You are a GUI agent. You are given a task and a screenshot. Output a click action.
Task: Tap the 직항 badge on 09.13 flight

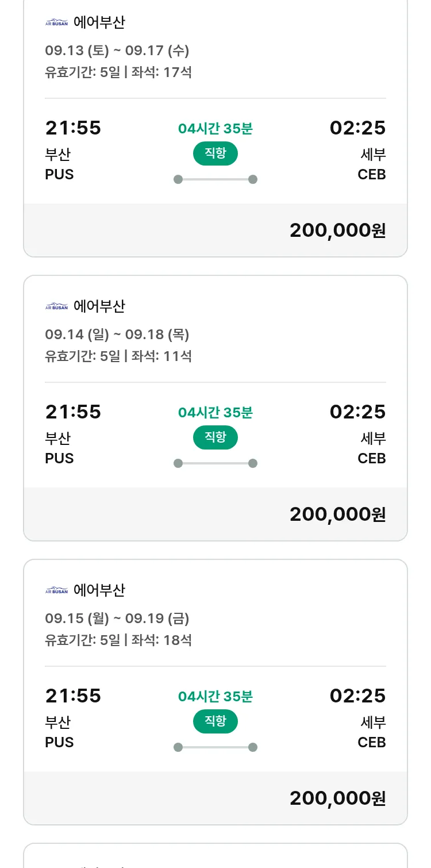[x=215, y=153]
